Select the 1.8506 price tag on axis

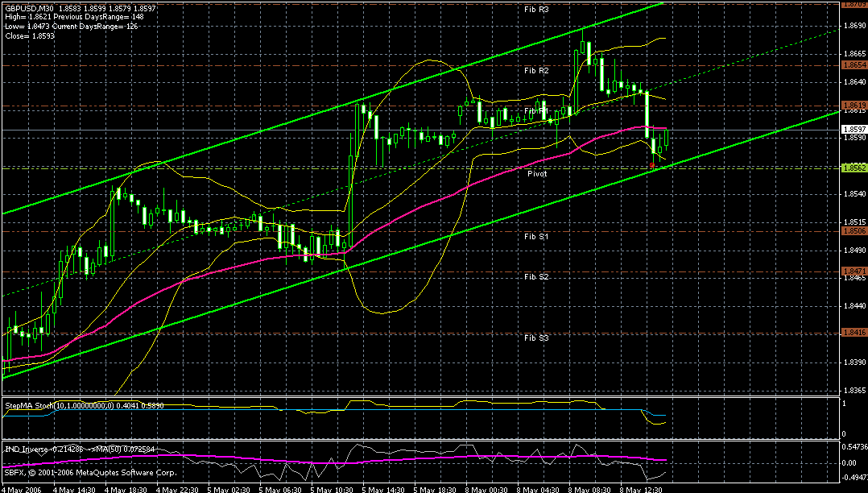pos(854,230)
